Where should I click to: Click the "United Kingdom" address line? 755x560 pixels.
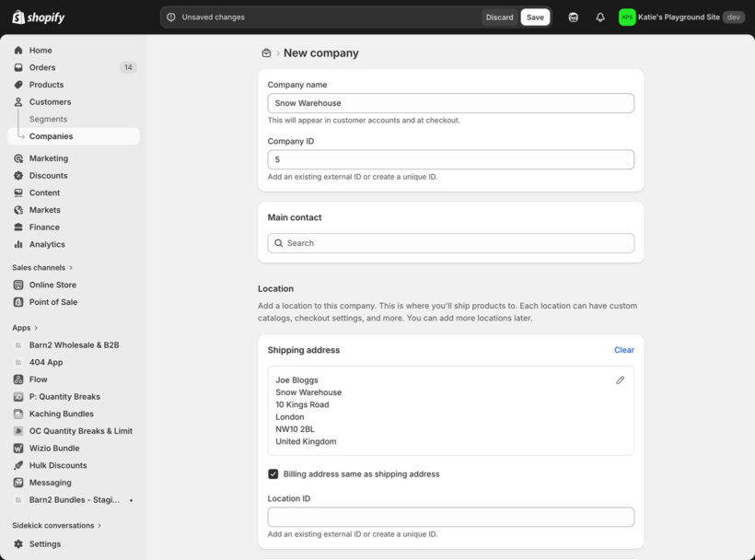pos(306,441)
